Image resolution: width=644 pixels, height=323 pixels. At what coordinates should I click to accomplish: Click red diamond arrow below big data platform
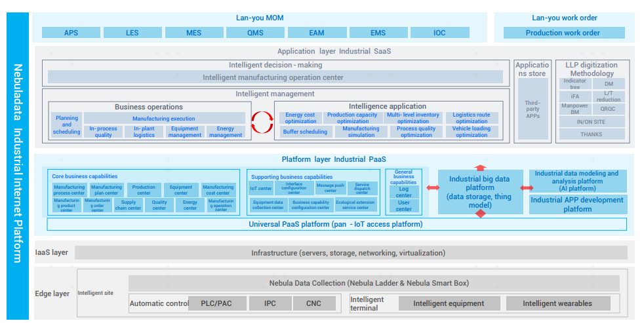[x=480, y=214]
